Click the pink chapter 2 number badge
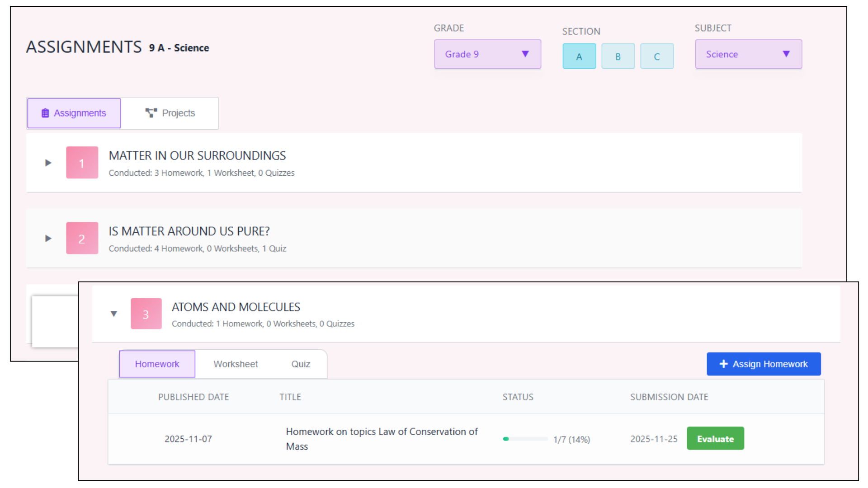 [x=82, y=238]
